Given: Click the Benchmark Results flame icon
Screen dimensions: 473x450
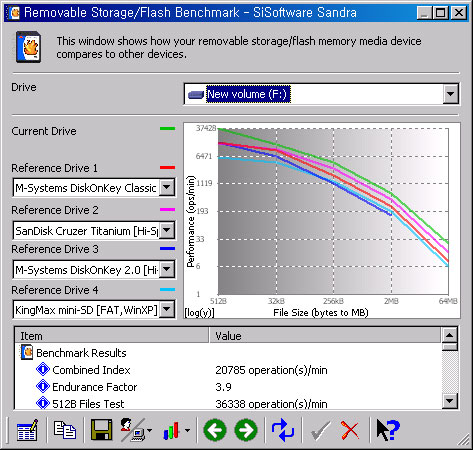Looking at the screenshot, I should tap(27, 352).
